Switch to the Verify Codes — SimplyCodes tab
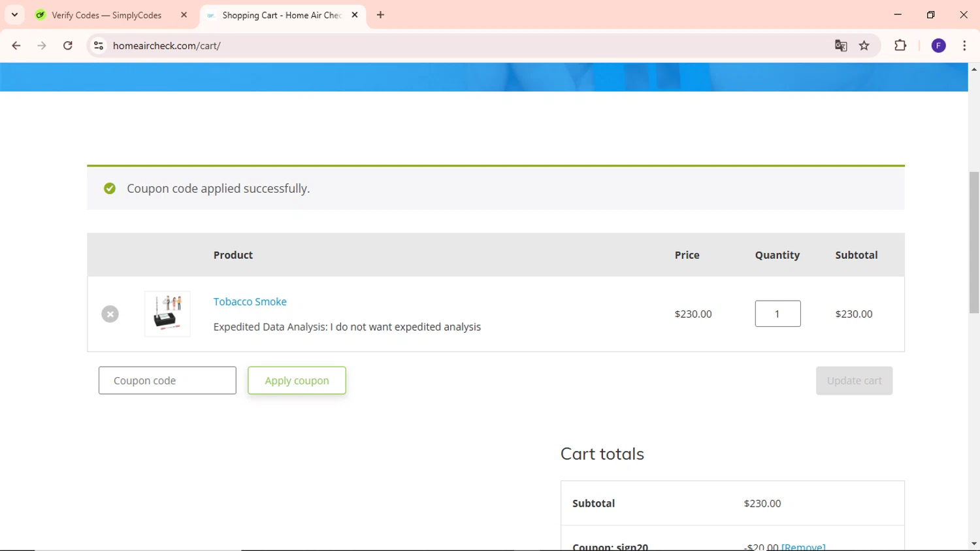This screenshot has height=551, width=980. coord(106,15)
